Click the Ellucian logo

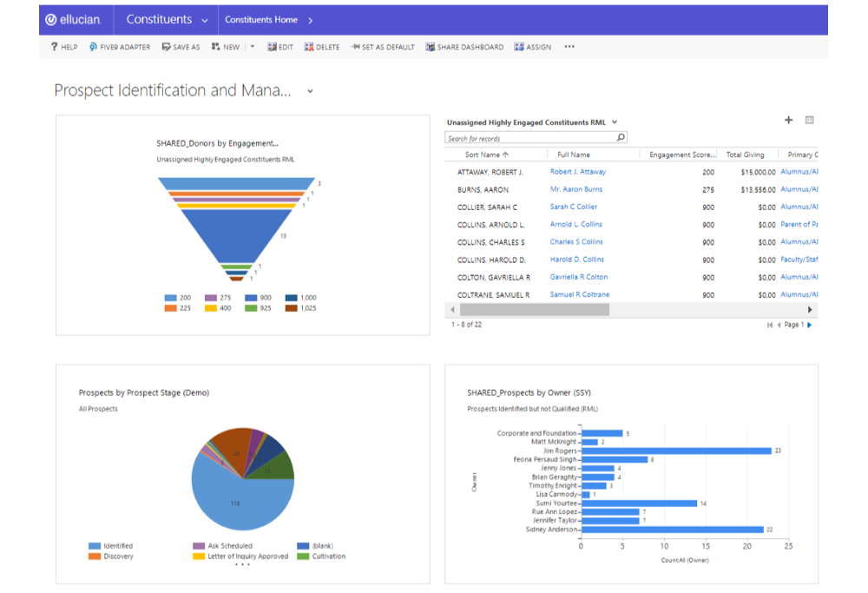73,20
